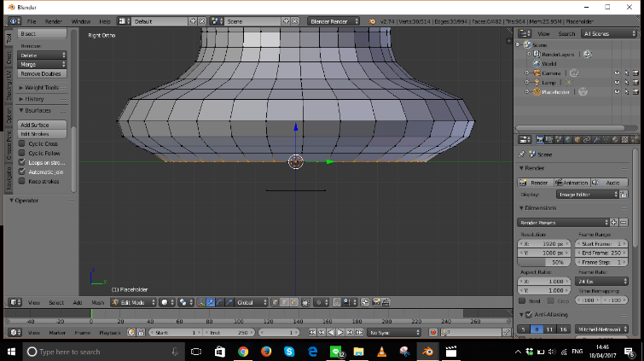Click the Animation render button
The width and height of the screenshot is (644, 361).
click(x=572, y=183)
